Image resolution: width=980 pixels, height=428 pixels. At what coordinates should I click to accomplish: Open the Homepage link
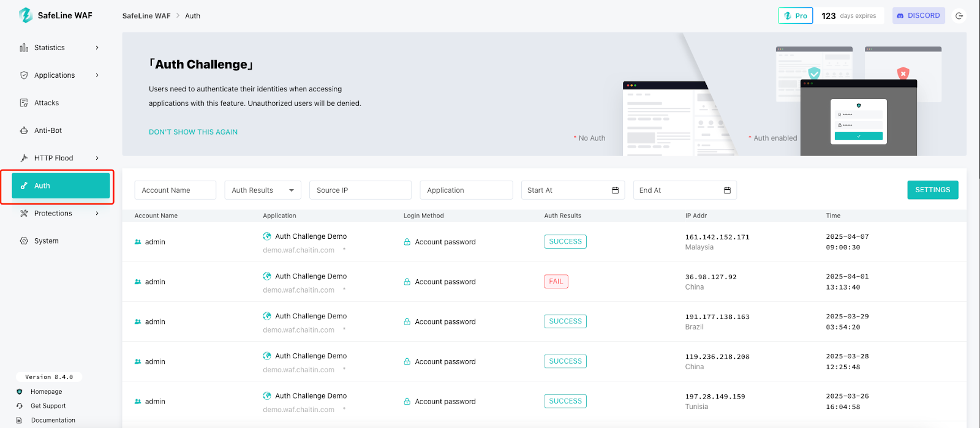(47, 392)
